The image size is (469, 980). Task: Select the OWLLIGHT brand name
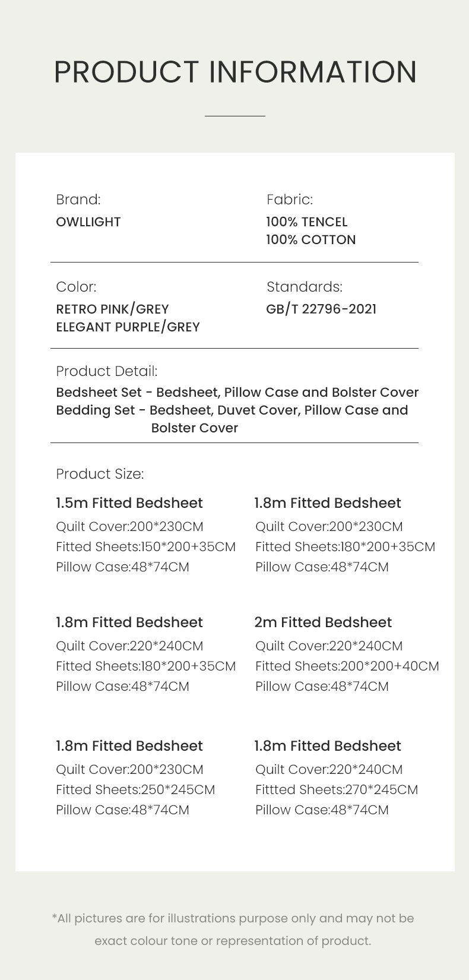point(88,222)
